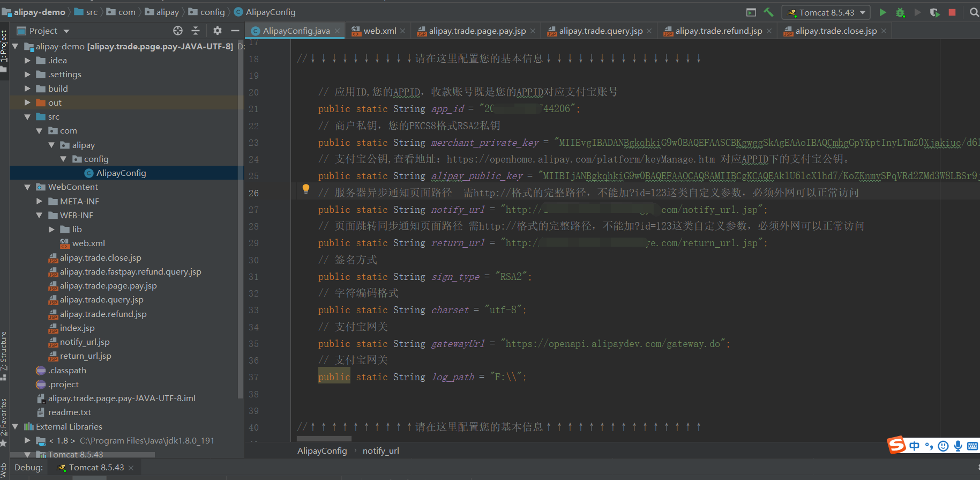Run Tomcat with the green play icon

tap(882, 12)
